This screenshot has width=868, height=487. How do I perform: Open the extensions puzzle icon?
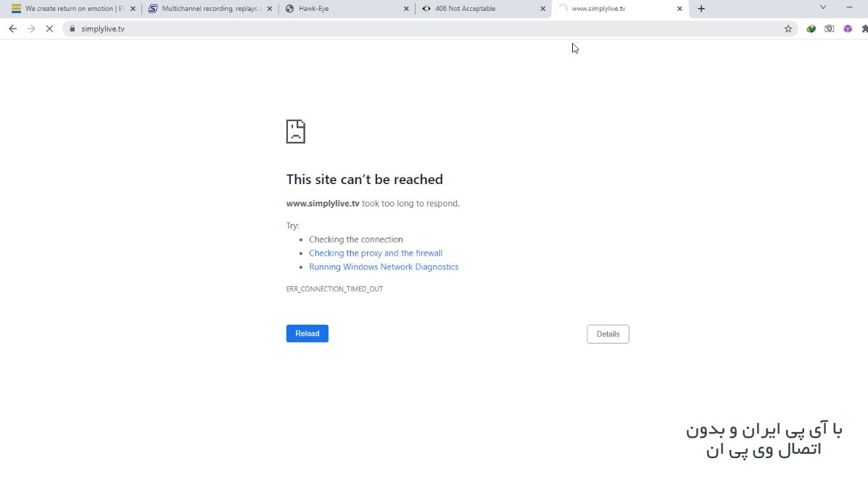[864, 29]
